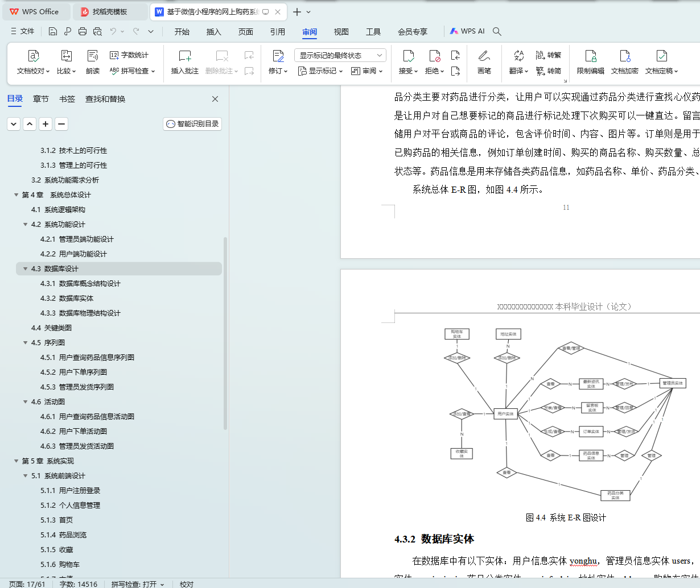Open 显示标记的最终状态 dropdown
The width and height of the screenshot is (700, 588).
(x=340, y=55)
